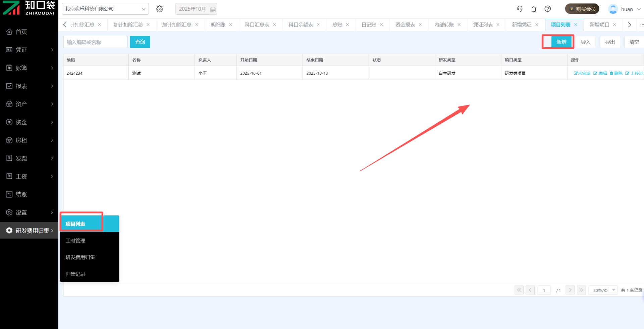Click the 查询 search button
This screenshot has width=644, height=329.
(x=140, y=42)
